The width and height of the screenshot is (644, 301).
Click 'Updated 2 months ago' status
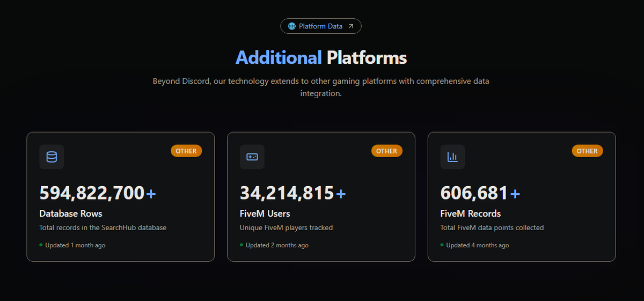tap(274, 245)
